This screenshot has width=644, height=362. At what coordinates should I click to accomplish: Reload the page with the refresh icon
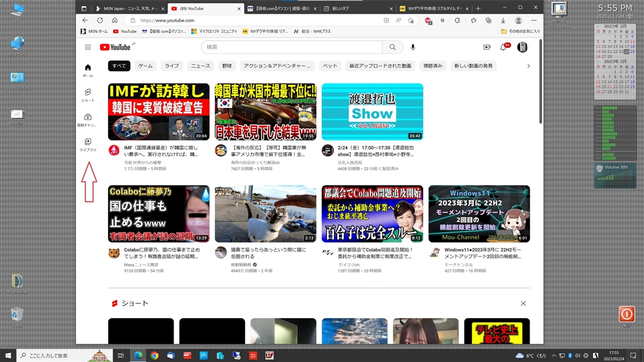tap(100, 20)
